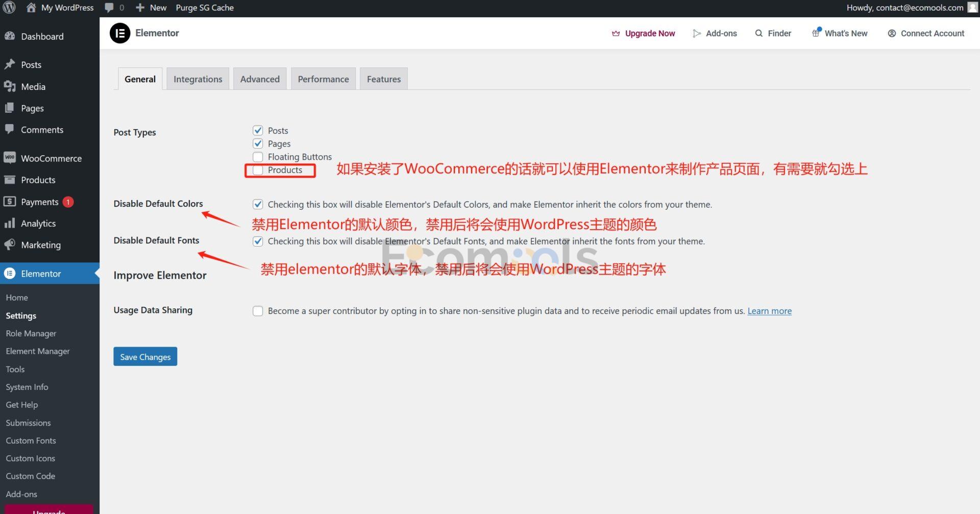
Task: Enable the Usage Data Sharing checkbox
Action: coord(258,311)
